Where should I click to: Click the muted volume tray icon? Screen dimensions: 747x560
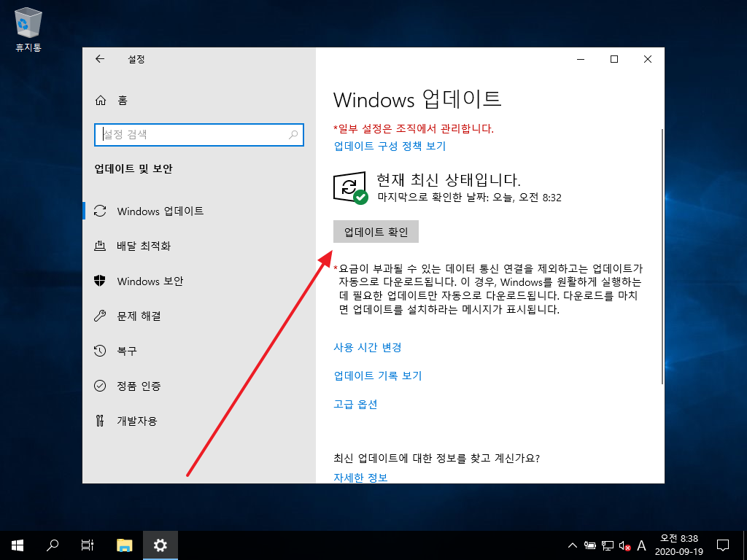coord(624,545)
